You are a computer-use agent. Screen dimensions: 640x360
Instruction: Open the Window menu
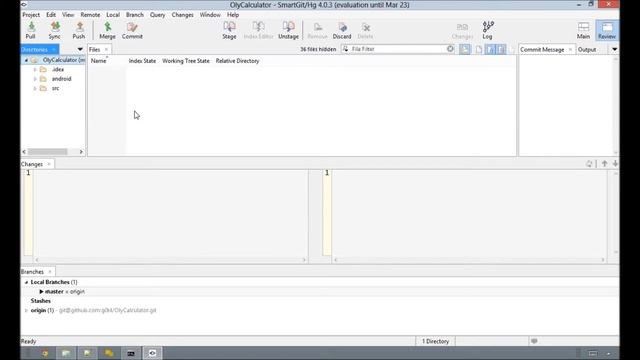tap(210, 15)
